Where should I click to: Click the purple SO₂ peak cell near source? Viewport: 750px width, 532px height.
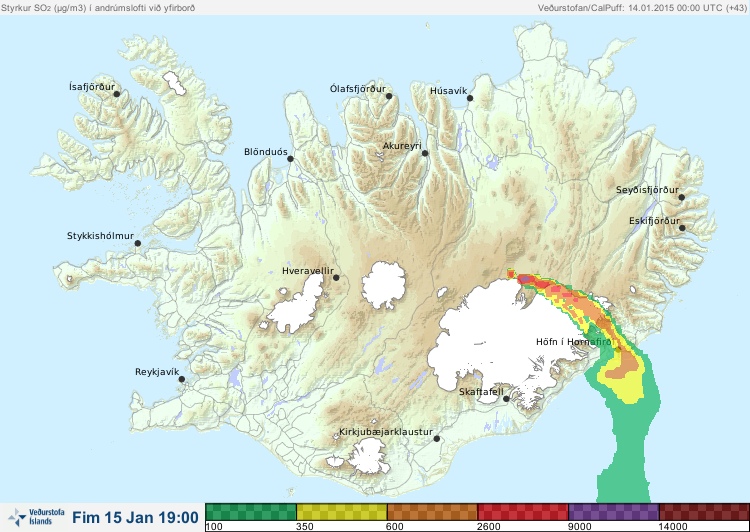[525, 278]
